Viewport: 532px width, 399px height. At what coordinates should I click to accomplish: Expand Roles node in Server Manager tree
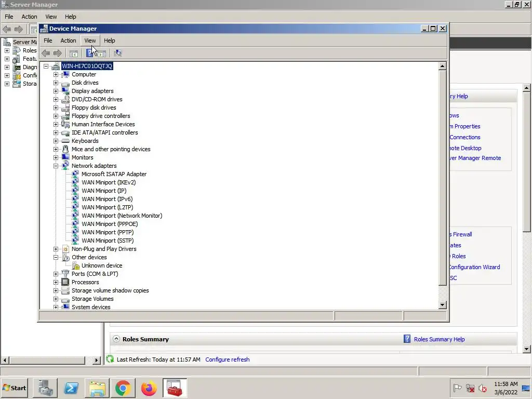(x=7, y=50)
